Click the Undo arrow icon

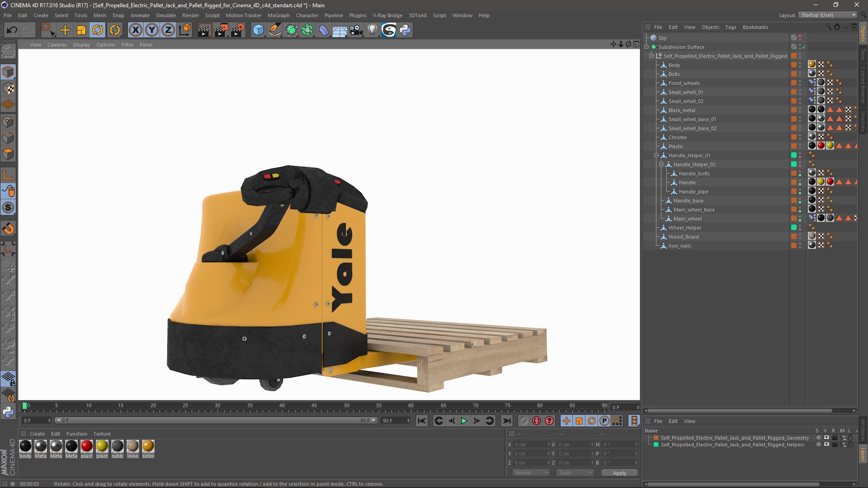pyautogui.click(x=12, y=30)
